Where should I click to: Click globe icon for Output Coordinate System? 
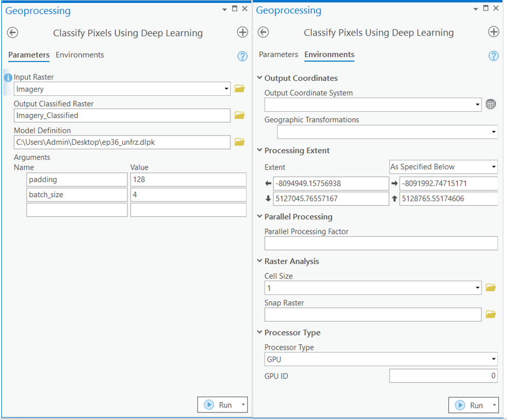click(491, 105)
